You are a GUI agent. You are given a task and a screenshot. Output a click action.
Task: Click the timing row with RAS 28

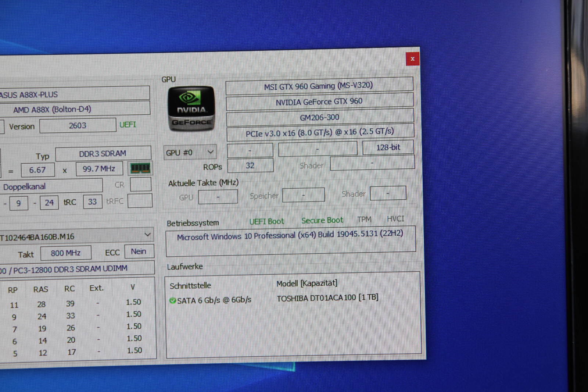pyautogui.click(x=76, y=303)
